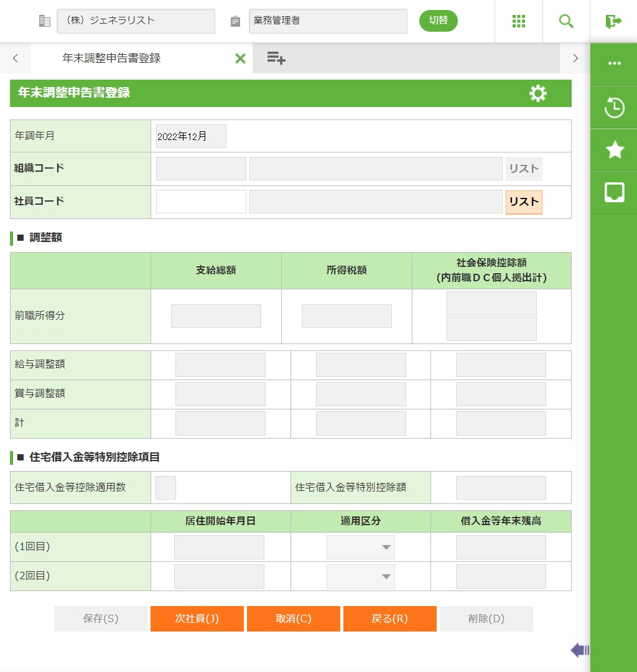Click the 社員コード リスト button
Viewport: 637px width, 672px height.
[x=524, y=202]
